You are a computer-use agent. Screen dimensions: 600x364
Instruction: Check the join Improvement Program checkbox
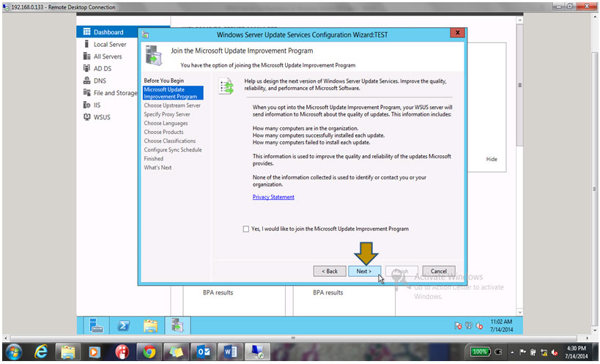(x=246, y=229)
